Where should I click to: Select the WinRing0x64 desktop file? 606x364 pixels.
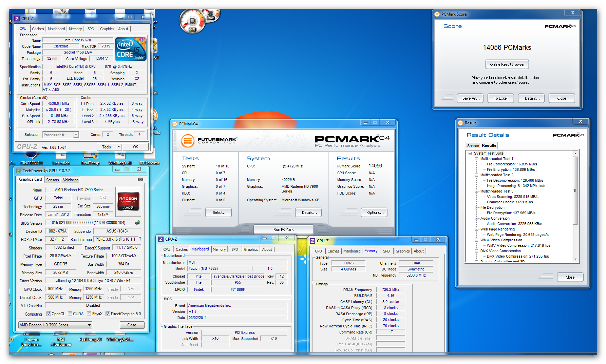click(120, 337)
